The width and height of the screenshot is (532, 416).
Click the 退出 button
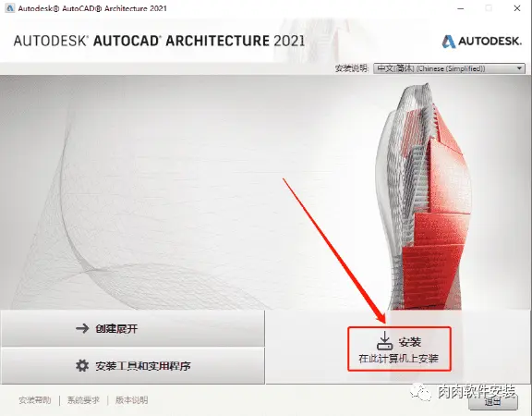493,402
